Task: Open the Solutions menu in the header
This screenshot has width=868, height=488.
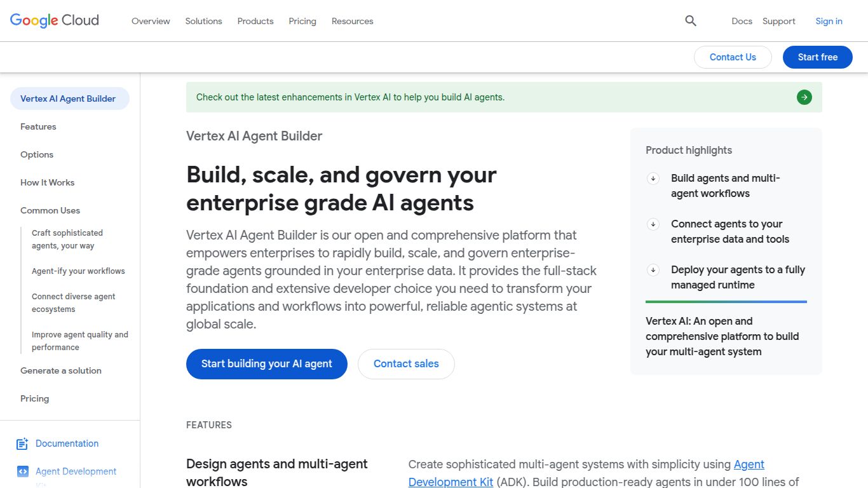Action: coord(203,21)
